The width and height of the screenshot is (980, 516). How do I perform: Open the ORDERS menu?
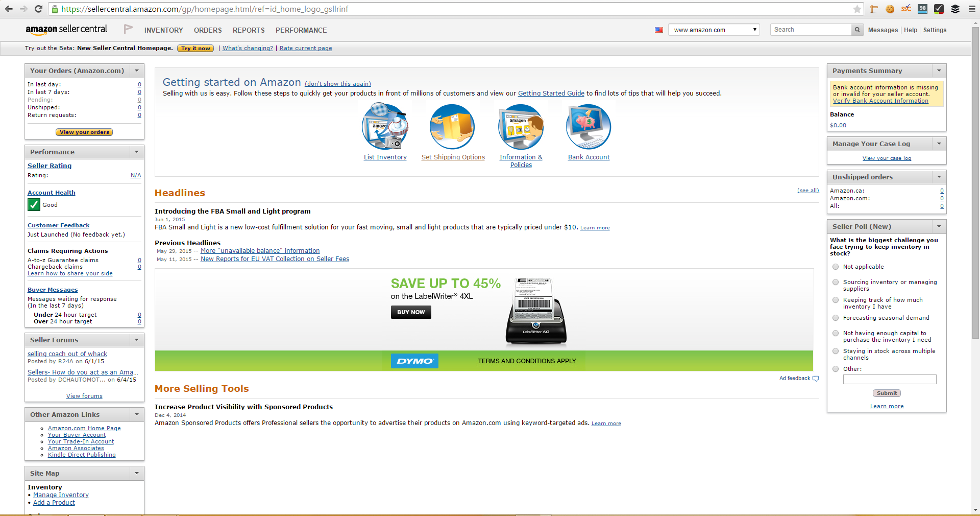tap(208, 30)
